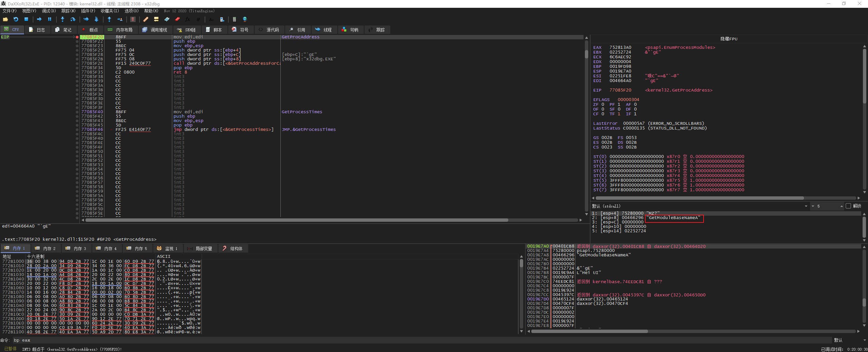The image size is (868, 352).
Task: Click the argument count spinner up arrow
Action: coord(841,205)
